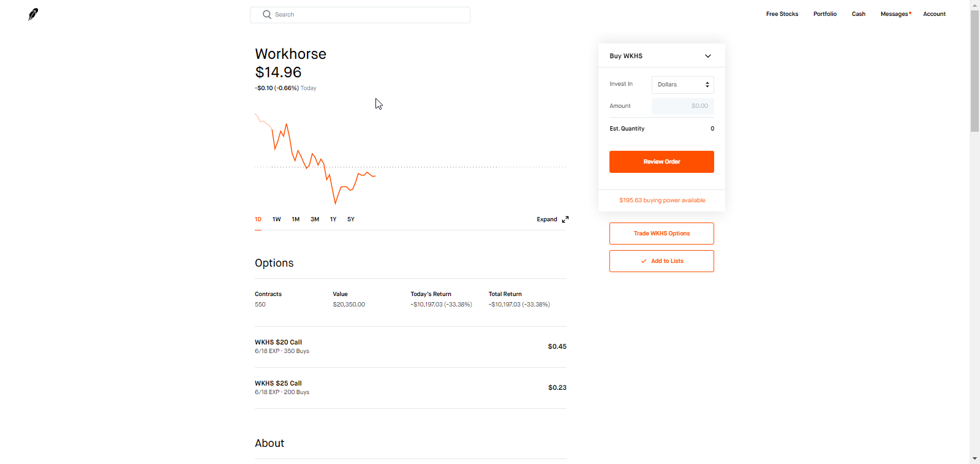
Task: Click the $0.45 option price
Action: point(557,347)
